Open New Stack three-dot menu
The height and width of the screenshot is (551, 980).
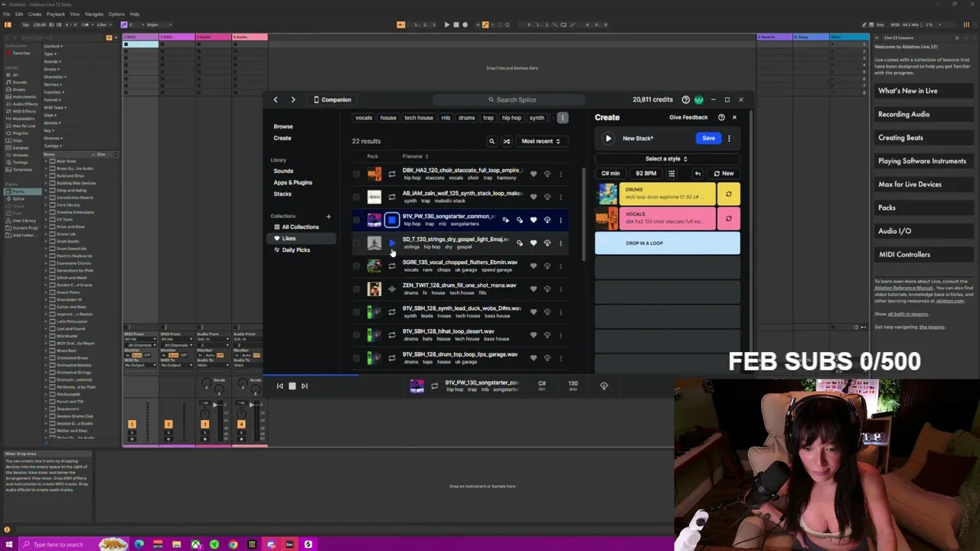(729, 139)
